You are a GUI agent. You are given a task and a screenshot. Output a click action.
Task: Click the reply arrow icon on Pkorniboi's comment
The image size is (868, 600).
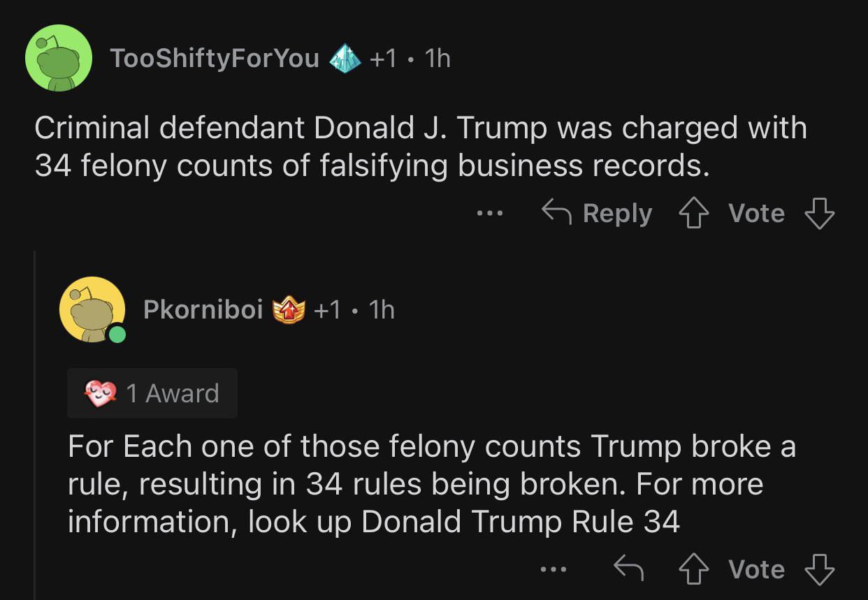click(628, 569)
